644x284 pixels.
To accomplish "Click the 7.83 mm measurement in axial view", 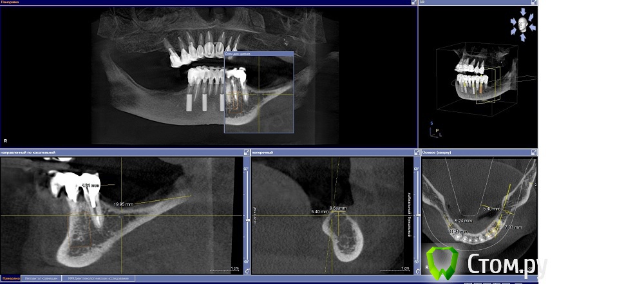I will tap(513, 227).
